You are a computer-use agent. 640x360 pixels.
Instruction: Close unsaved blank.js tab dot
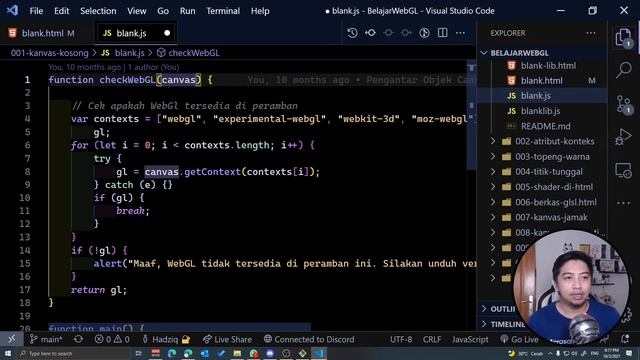[x=167, y=33]
